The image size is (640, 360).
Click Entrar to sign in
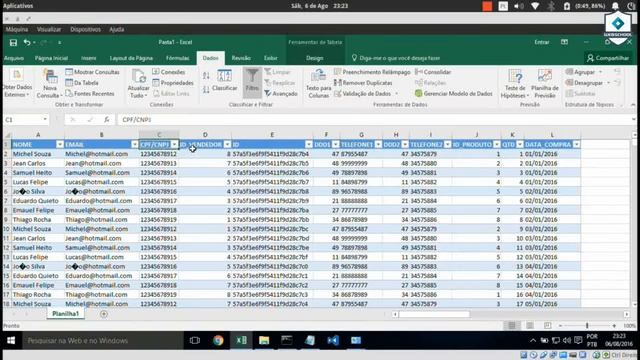point(542,42)
